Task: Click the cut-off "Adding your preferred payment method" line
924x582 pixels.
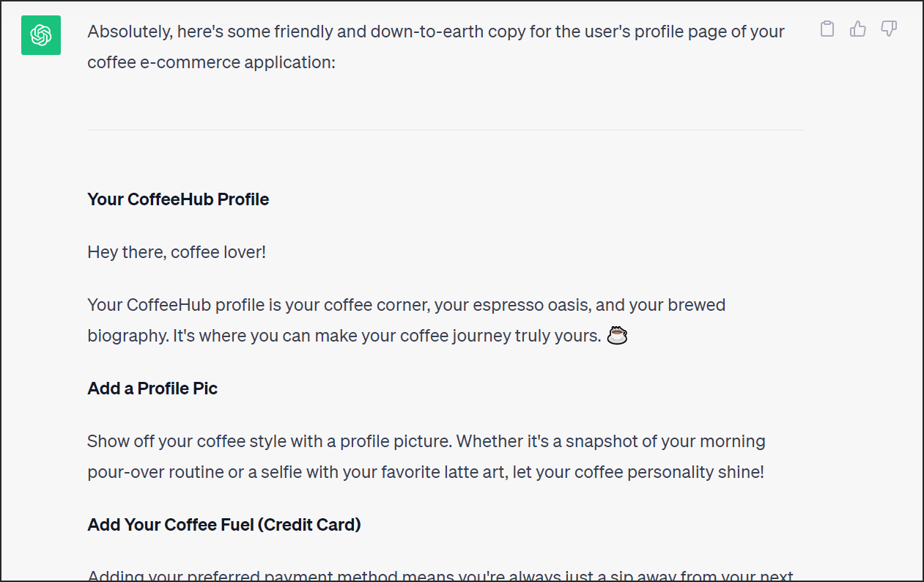Action: [440, 575]
